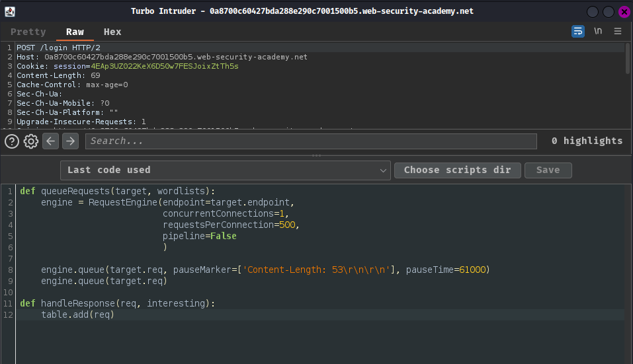Viewport: 633px width, 364px height.
Task: Click Upgrade-Insecure-Requests: 1 header
Action: (x=81, y=122)
